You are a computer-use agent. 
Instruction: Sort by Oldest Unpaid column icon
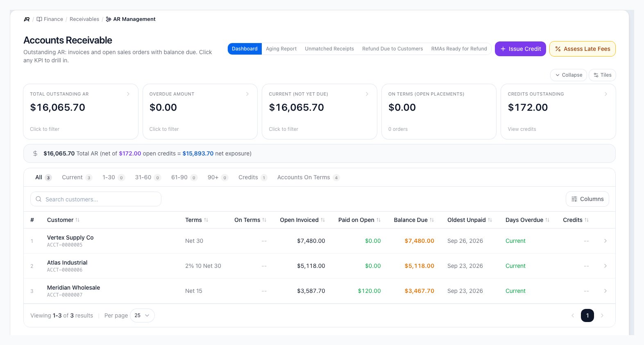tap(490, 220)
